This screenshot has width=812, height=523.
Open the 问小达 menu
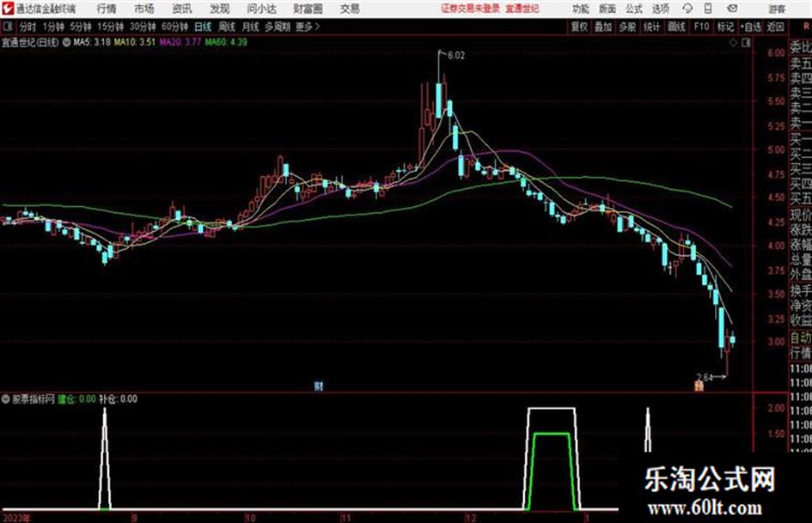261,9
